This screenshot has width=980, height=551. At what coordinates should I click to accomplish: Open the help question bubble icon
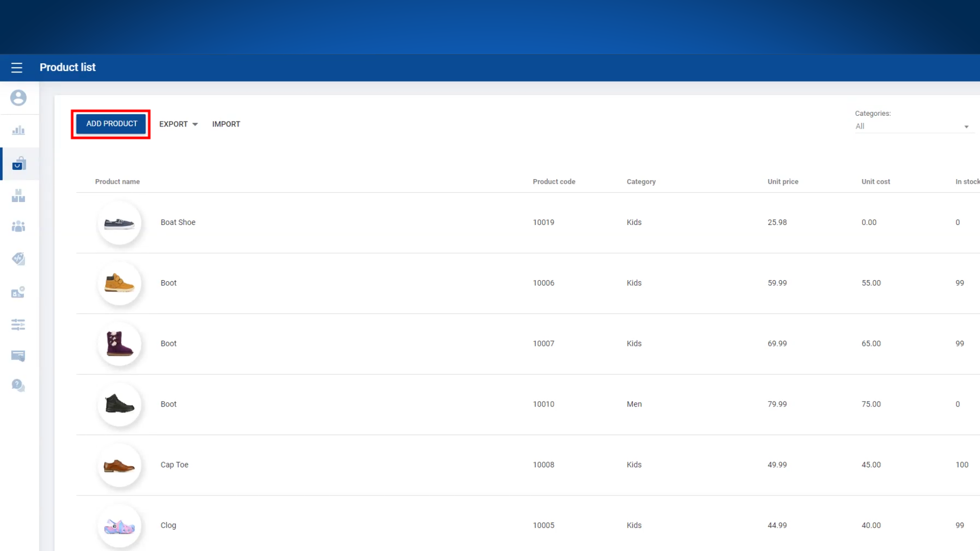18,385
